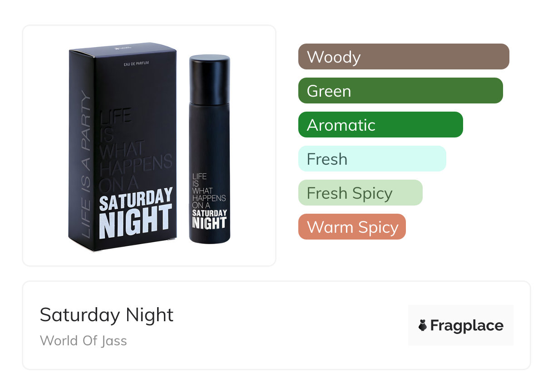553x392 pixels.
Task: Choose the pale mint Fresh accord bar
Action: point(372,159)
